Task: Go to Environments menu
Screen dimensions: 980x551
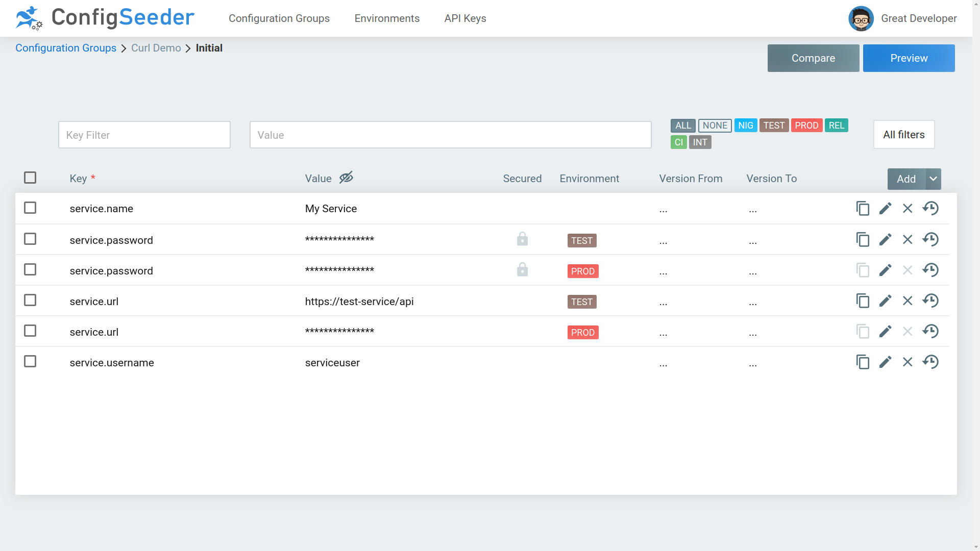Action: (387, 18)
